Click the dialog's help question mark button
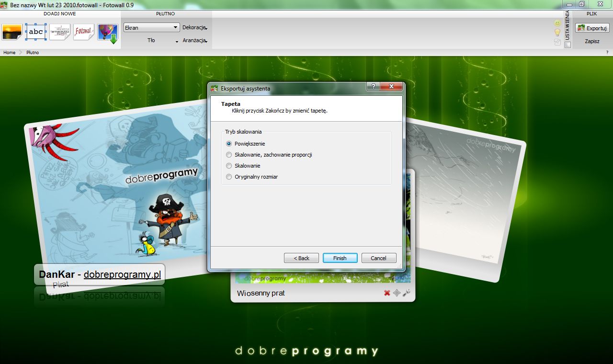This screenshot has height=364, width=613. tap(373, 86)
